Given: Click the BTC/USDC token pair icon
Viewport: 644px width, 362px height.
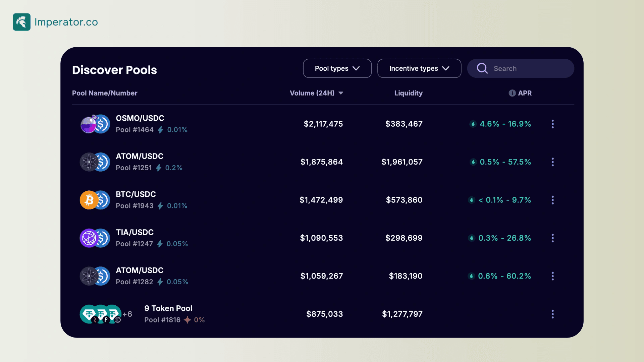Looking at the screenshot, I should 95,200.
